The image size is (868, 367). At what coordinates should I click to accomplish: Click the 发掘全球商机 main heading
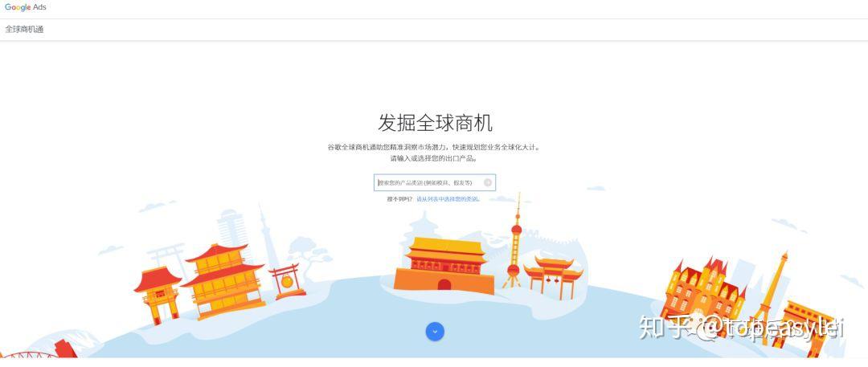pos(435,122)
